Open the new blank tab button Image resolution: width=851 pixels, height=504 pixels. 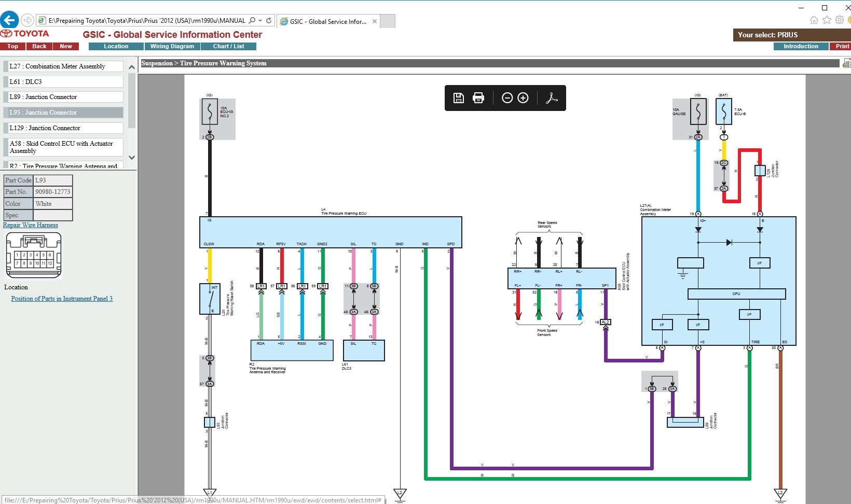pyautogui.click(x=388, y=21)
